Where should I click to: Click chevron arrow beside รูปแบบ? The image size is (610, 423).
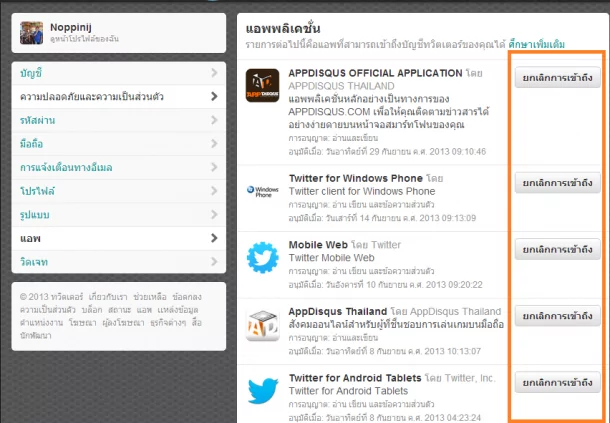[x=214, y=214]
